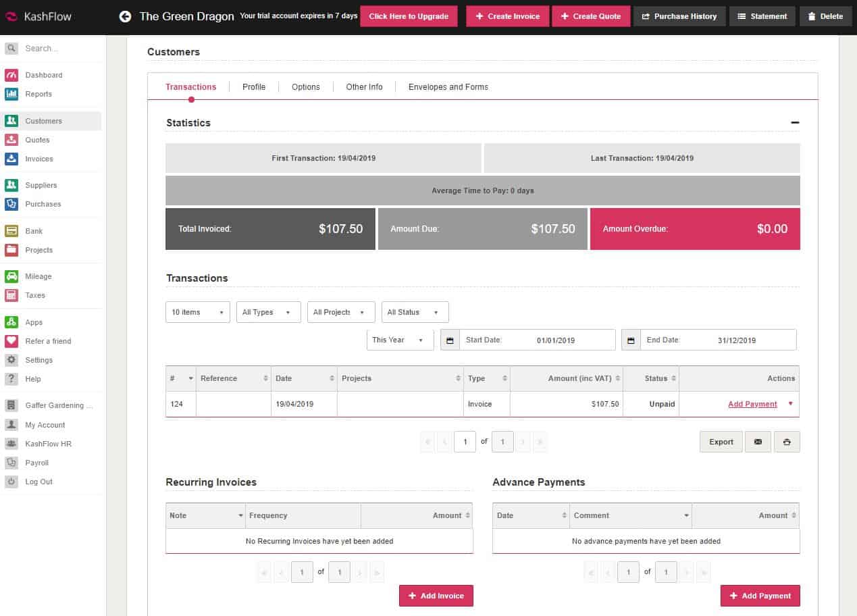Delete The Green Dragon customer
Viewport: 857px width, 616px height.
tap(825, 16)
